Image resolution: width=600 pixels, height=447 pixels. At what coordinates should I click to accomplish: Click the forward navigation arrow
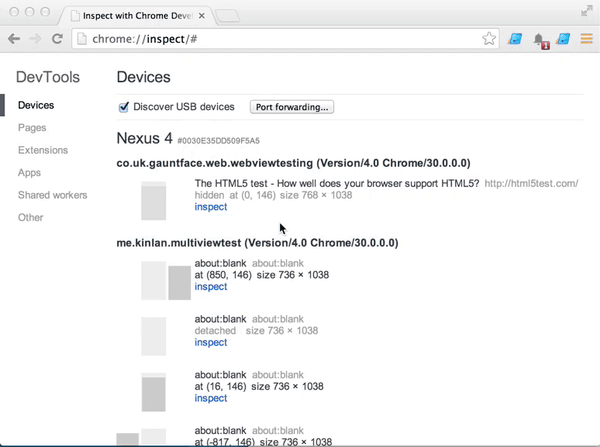36,39
